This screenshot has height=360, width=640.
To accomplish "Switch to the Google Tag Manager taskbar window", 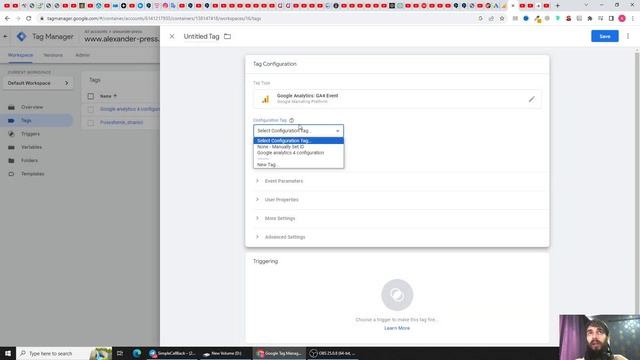I will (x=280, y=353).
